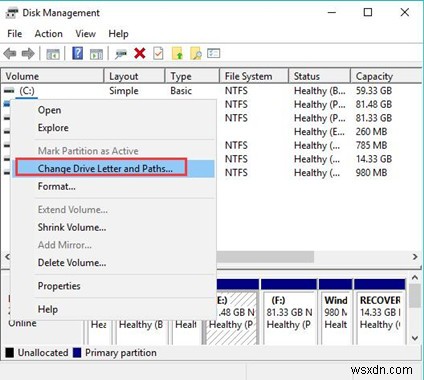Choose Explore from the context menu
424x380 pixels.
pyautogui.click(x=53, y=128)
